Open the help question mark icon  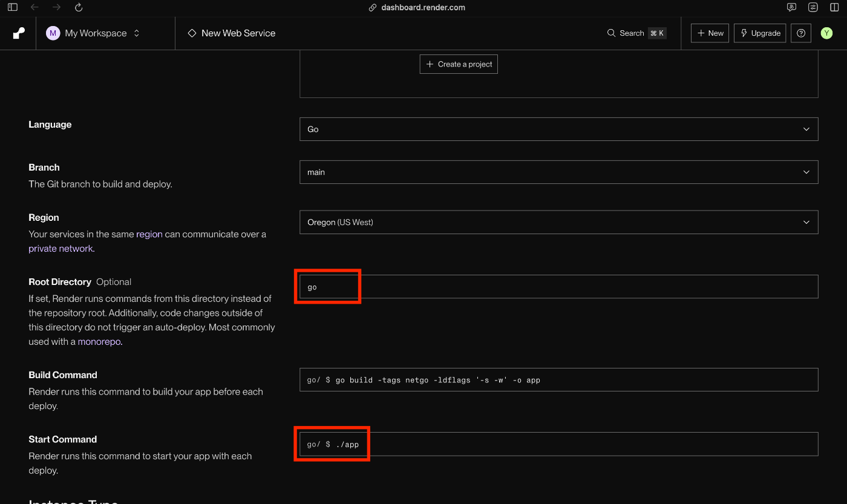[x=801, y=33]
